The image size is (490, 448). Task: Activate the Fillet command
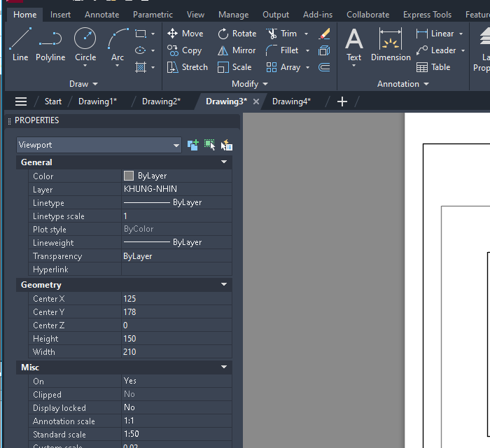click(x=282, y=50)
